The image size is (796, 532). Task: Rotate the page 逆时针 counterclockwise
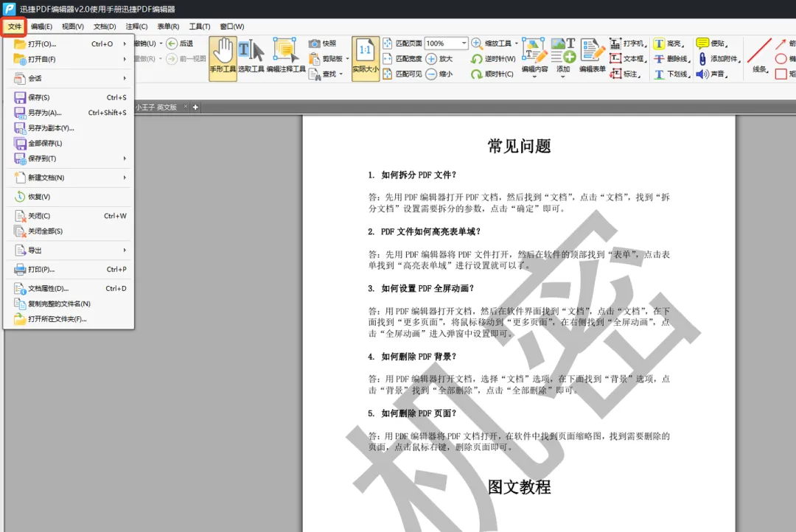(x=493, y=59)
